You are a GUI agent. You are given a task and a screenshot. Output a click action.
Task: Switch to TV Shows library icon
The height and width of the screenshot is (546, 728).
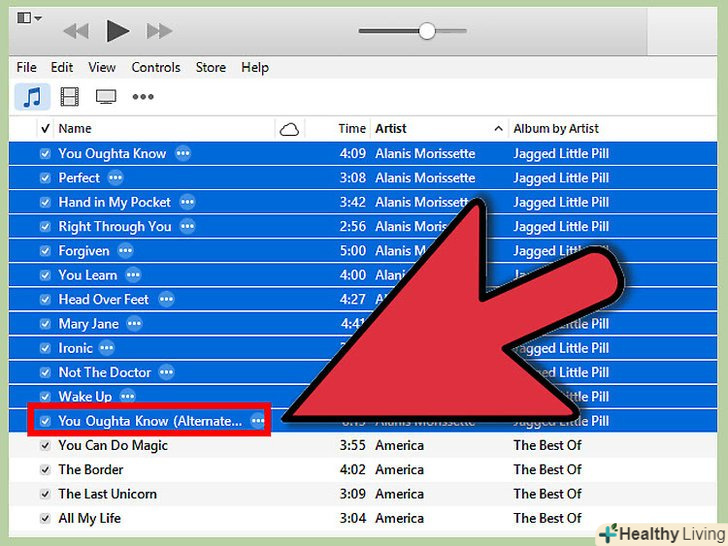106,97
